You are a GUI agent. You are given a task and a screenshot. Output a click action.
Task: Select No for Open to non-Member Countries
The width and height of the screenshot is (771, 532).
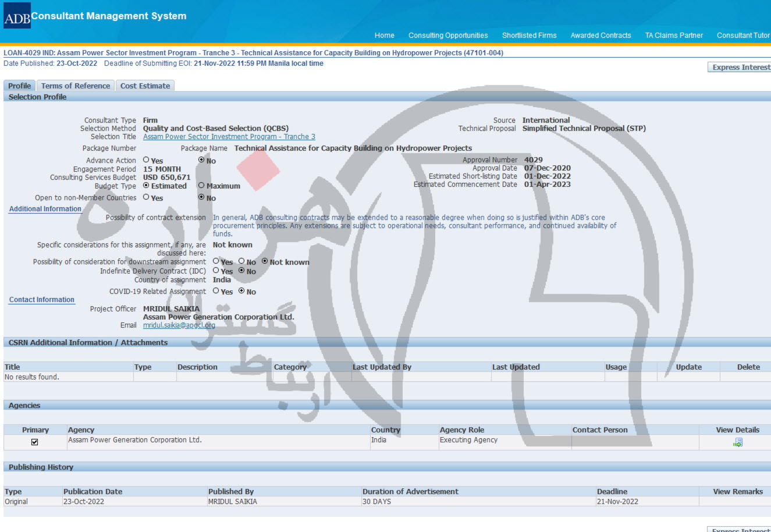click(201, 197)
